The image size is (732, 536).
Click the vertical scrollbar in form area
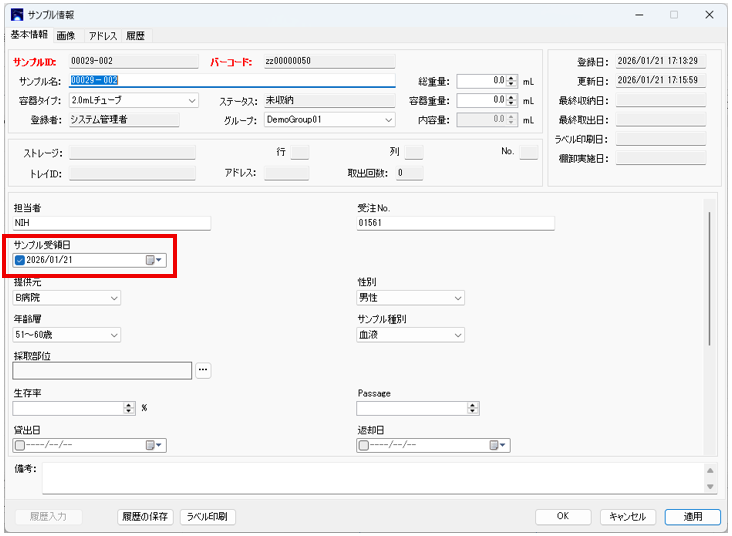click(709, 280)
